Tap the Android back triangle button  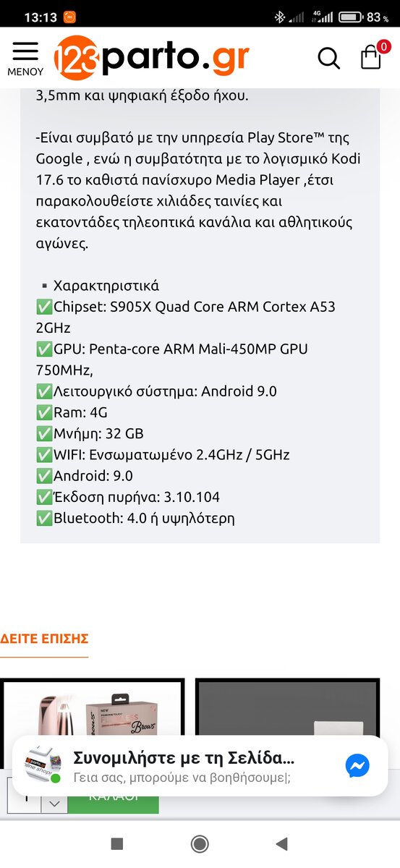(x=282, y=843)
